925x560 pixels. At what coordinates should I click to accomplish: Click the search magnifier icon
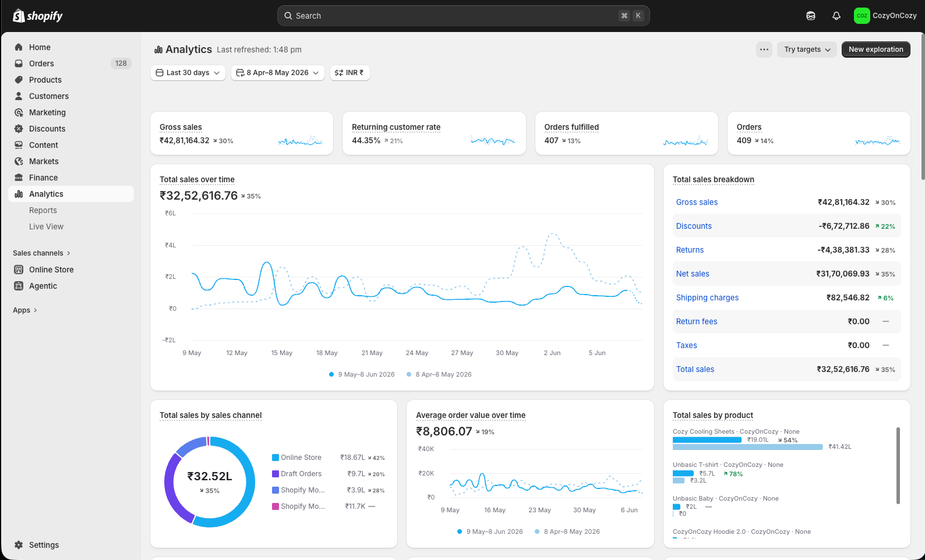pyautogui.click(x=288, y=16)
